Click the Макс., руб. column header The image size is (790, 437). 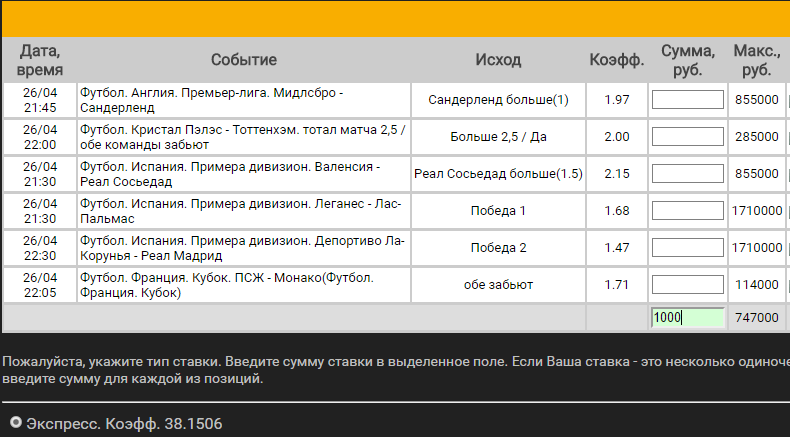[757, 59]
